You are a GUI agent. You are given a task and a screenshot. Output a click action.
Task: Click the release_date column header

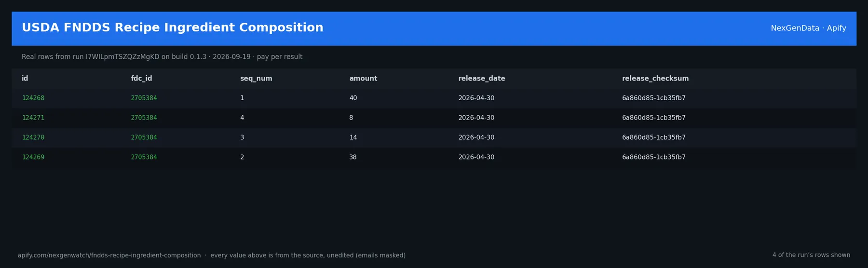(x=482, y=79)
